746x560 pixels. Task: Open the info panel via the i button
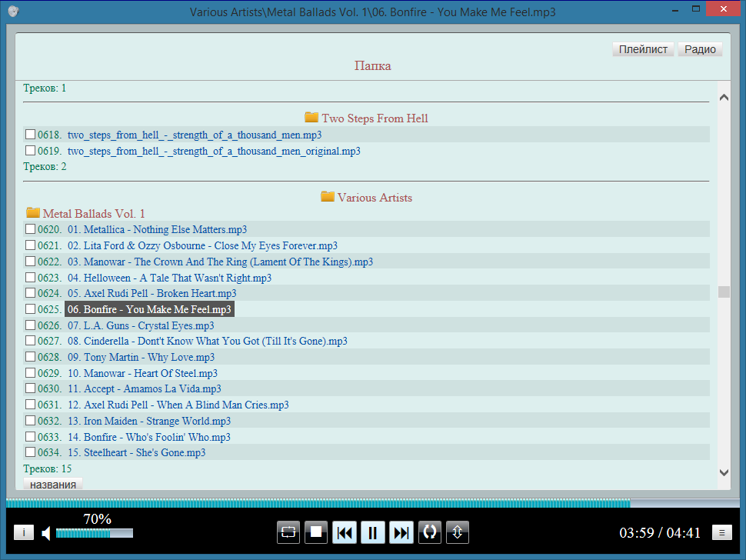[x=24, y=532]
